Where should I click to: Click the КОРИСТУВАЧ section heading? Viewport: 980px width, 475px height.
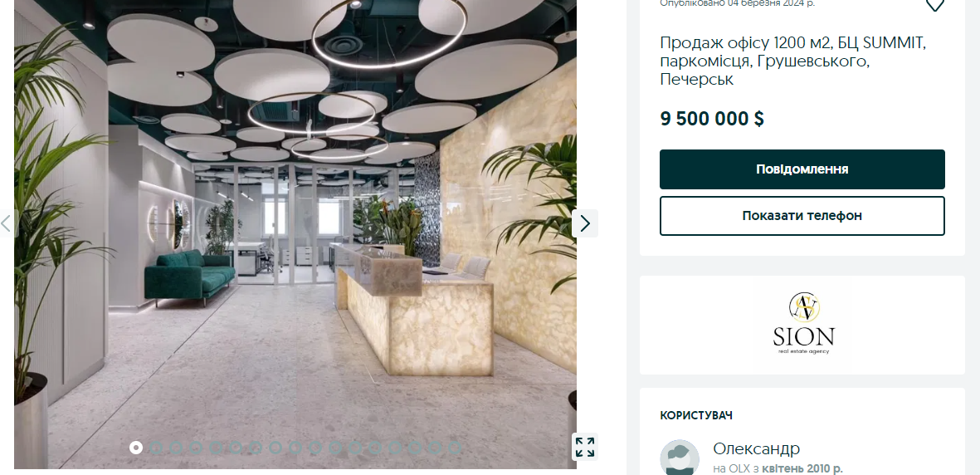(x=696, y=415)
